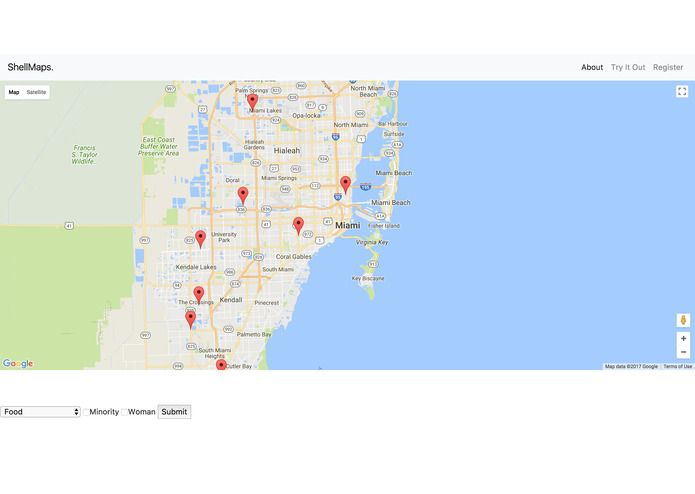Click the Pinecrest label
This screenshot has width=695, height=494.
(267, 303)
